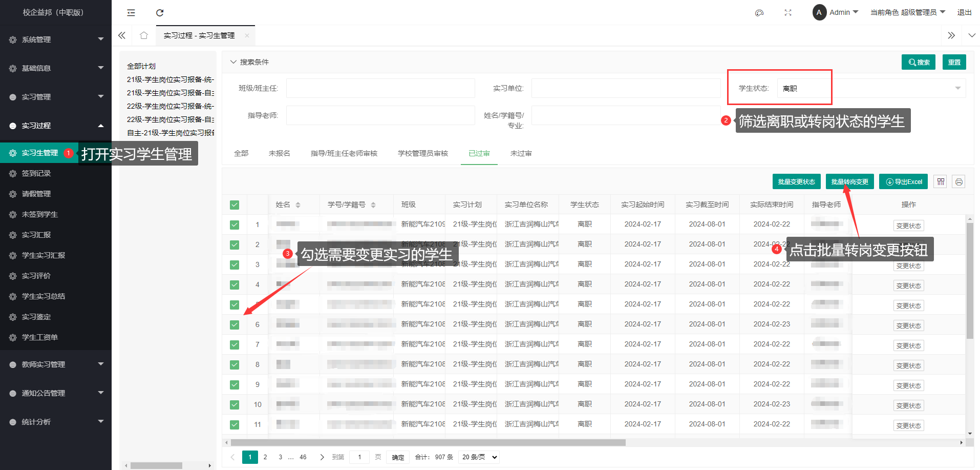The width and height of the screenshot is (980, 470).
Task: Click the page refresh icon in top bar
Action: [160, 13]
